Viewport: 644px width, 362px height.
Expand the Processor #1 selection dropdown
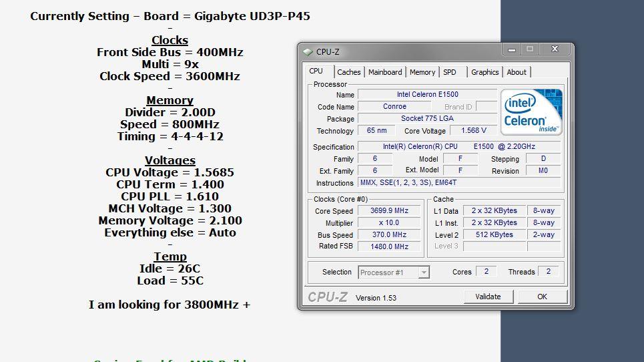point(424,273)
